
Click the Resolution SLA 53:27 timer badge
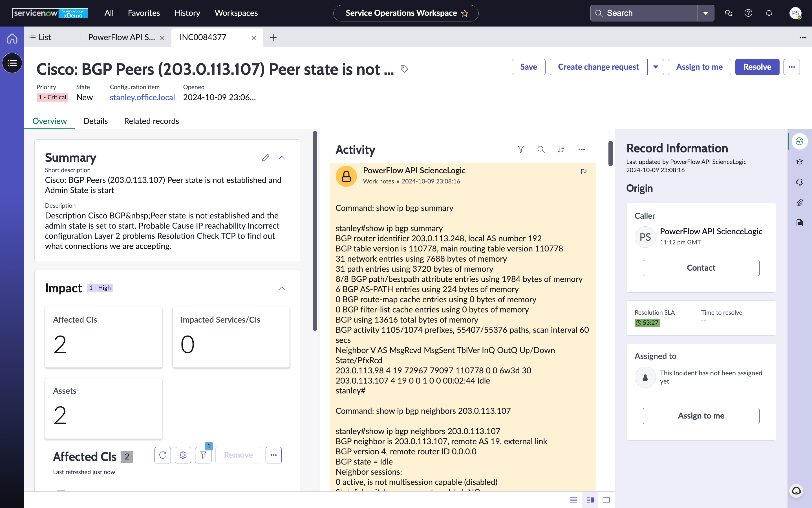[647, 323]
